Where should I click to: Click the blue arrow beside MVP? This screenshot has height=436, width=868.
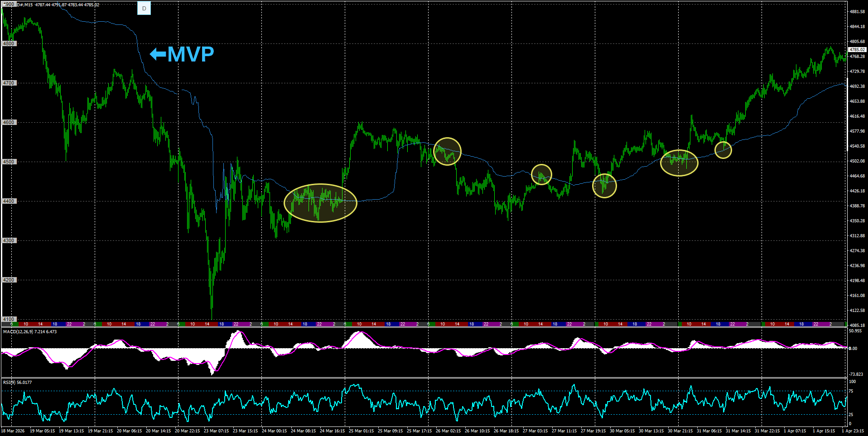[x=158, y=54]
